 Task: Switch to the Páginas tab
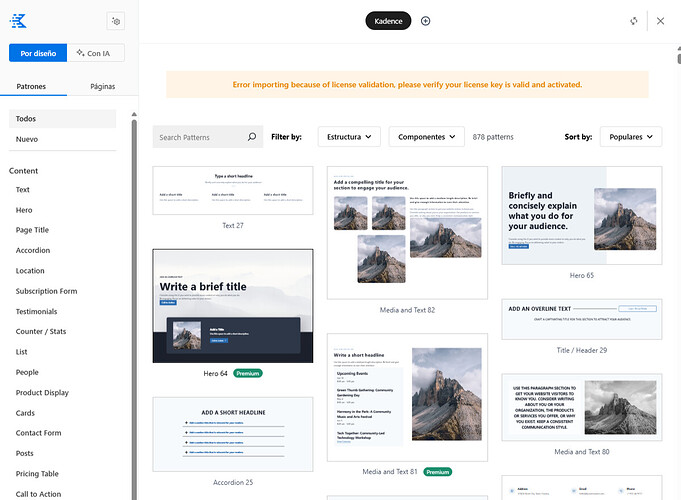click(x=102, y=87)
